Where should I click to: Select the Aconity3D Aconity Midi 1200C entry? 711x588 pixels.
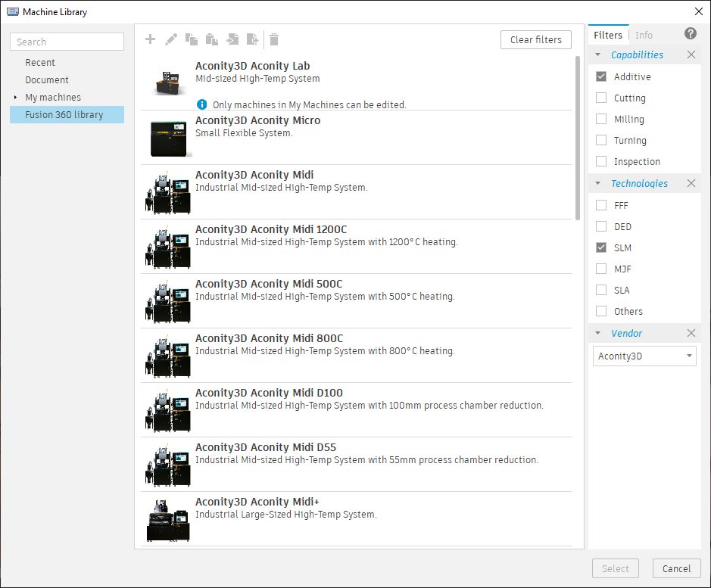[356, 246]
